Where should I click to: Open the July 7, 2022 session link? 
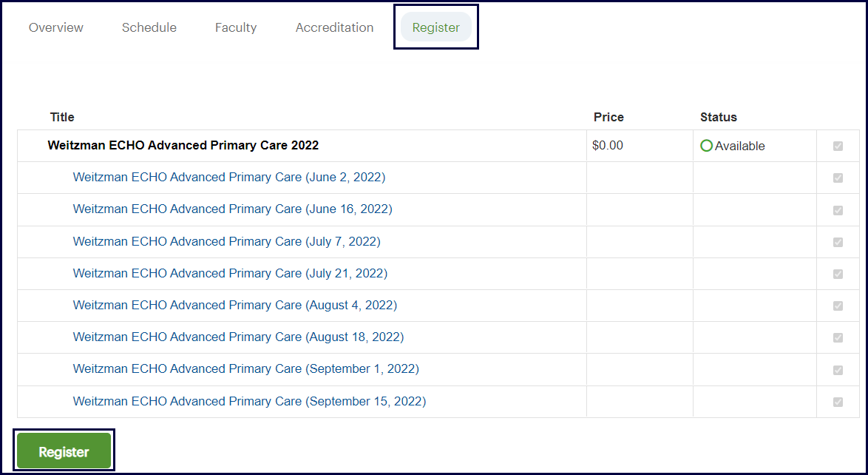(226, 241)
